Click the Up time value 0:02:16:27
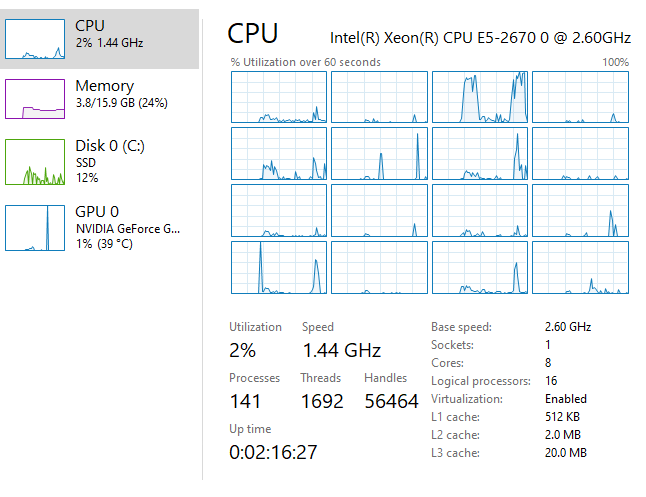 (273, 452)
